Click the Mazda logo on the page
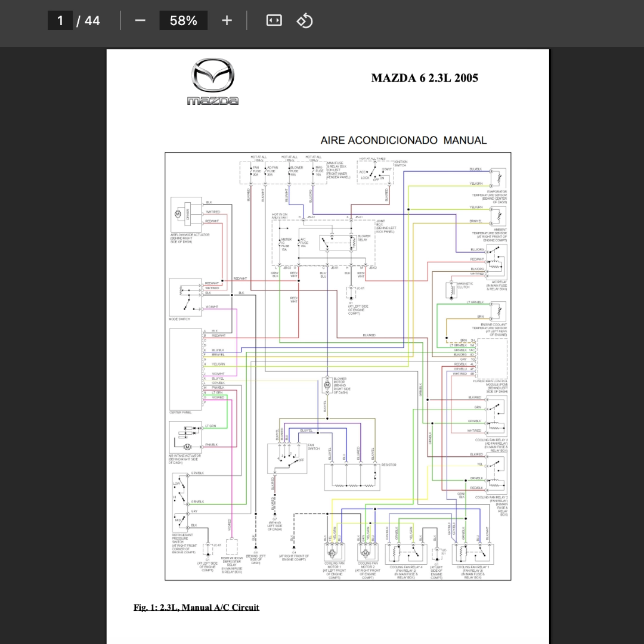This screenshot has height=644, width=644. point(213,81)
